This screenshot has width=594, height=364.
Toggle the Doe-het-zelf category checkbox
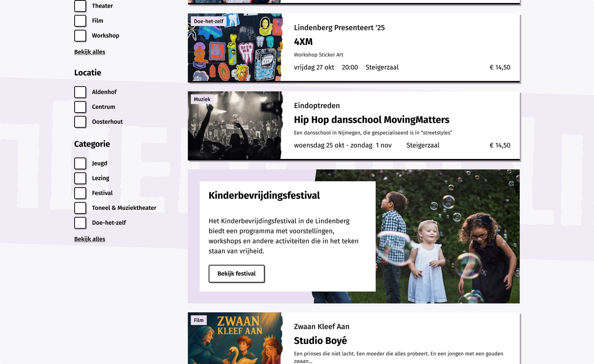click(x=80, y=223)
